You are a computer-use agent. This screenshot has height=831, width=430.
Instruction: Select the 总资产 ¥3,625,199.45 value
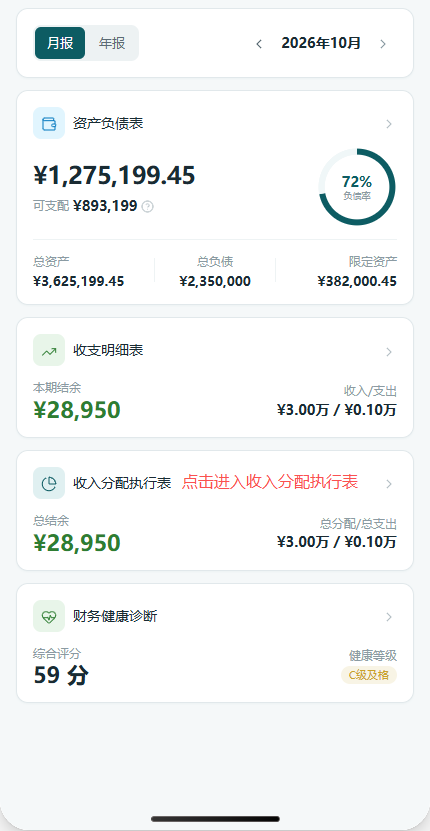coord(78,281)
